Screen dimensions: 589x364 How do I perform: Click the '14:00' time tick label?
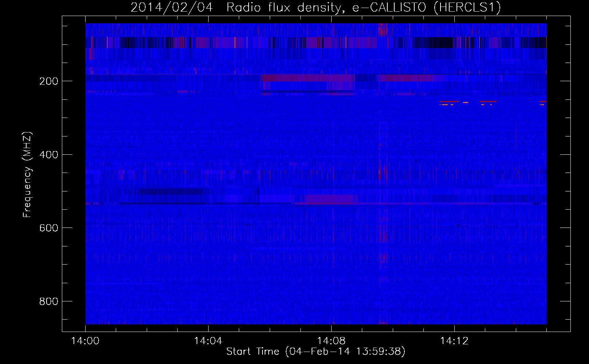85,341
